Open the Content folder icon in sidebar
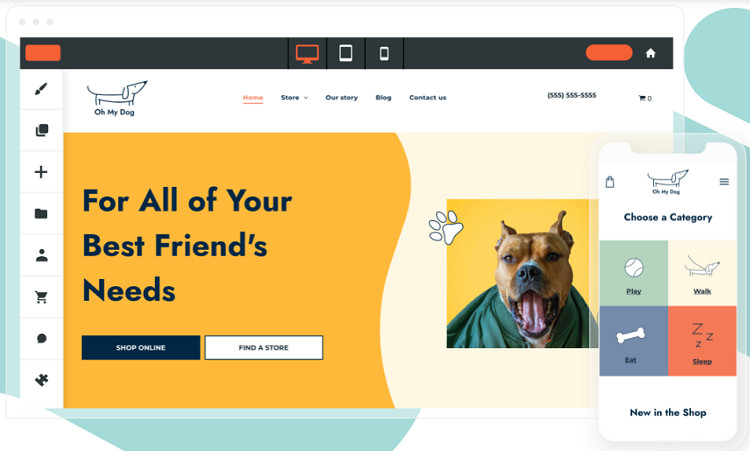 [41, 213]
